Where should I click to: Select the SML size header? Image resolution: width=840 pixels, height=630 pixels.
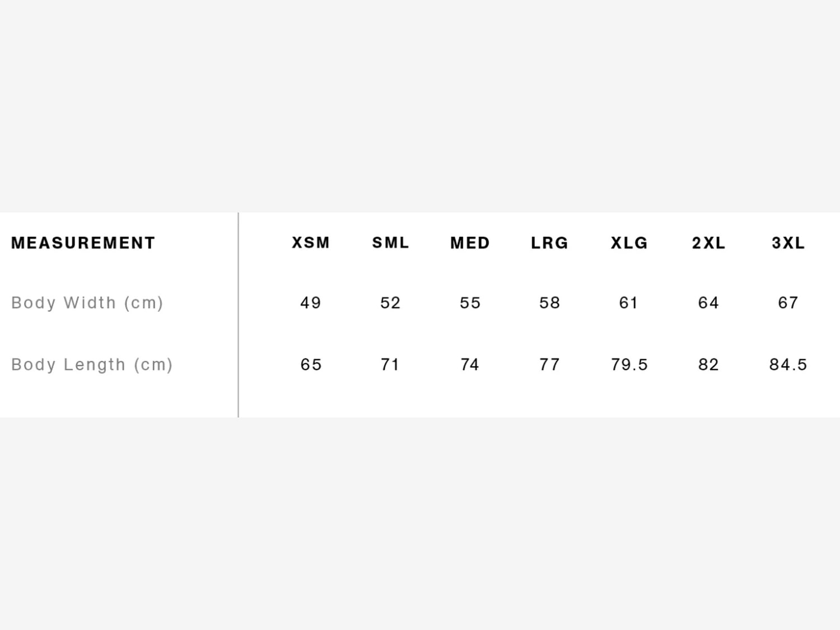(x=390, y=243)
